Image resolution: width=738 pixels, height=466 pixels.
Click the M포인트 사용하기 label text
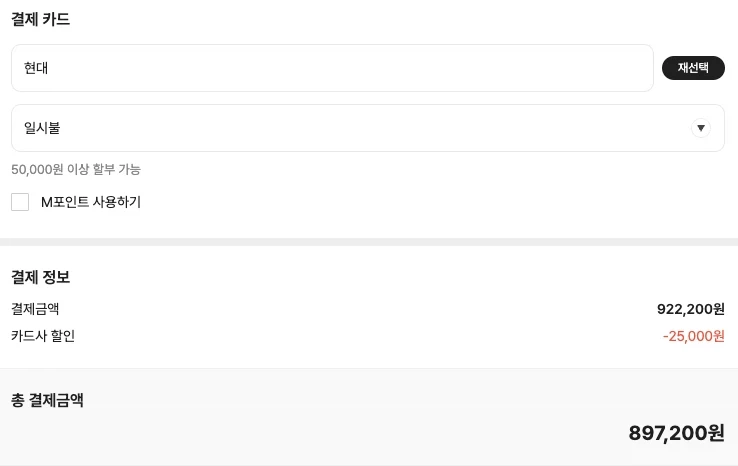pyautogui.click(x=91, y=202)
